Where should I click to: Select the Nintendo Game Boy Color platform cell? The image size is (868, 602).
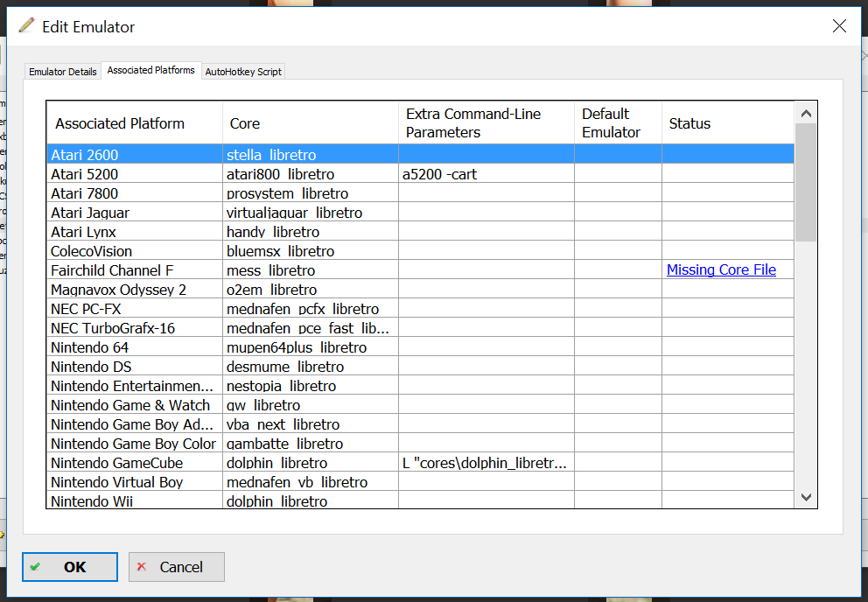tap(135, 443)
